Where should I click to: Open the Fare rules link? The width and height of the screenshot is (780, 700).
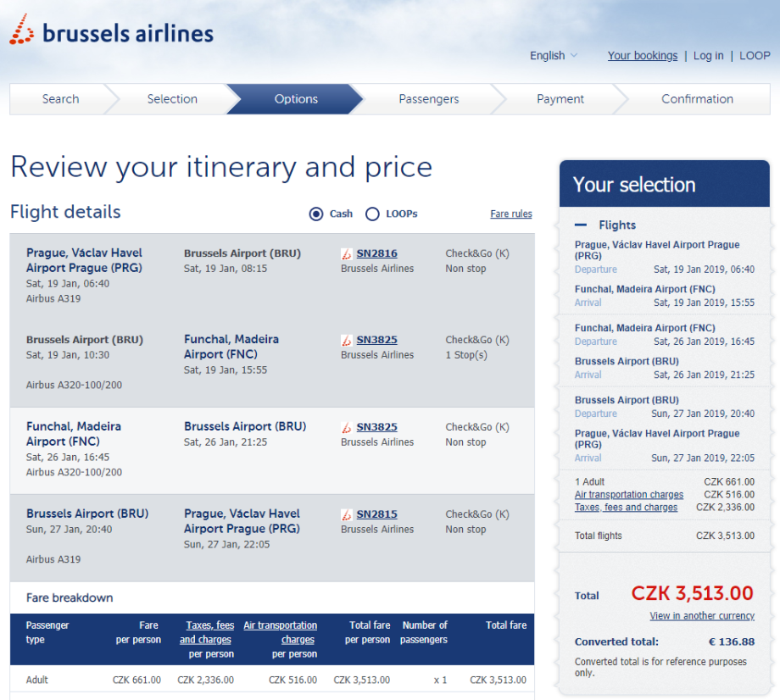[x=511, y=214]
